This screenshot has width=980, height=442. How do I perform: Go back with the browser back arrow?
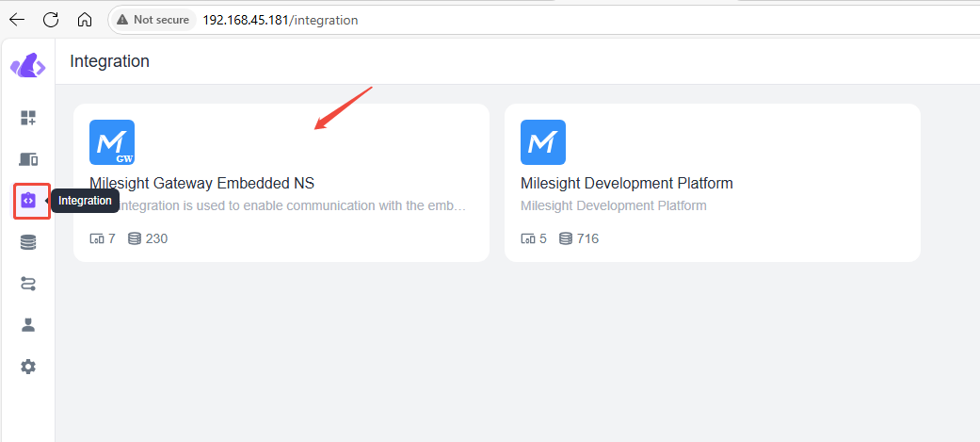pyautogui.click(x=17, y=20)
